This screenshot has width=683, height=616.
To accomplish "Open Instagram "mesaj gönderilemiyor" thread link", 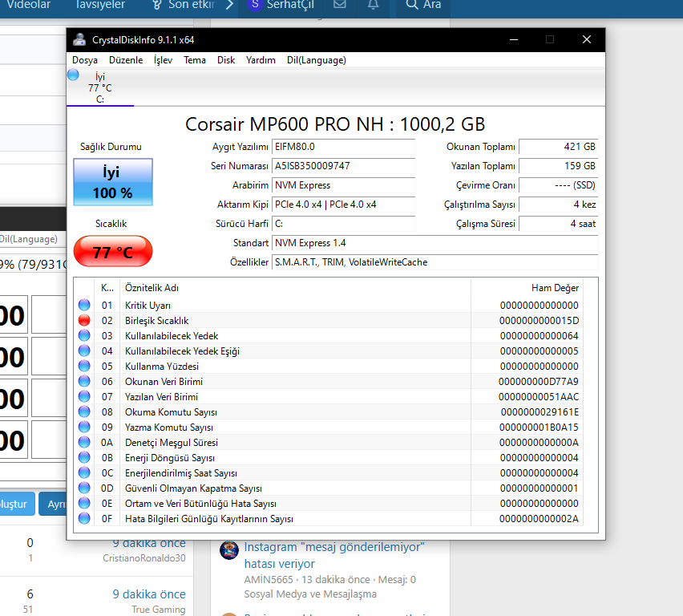I will coord(333,555).
